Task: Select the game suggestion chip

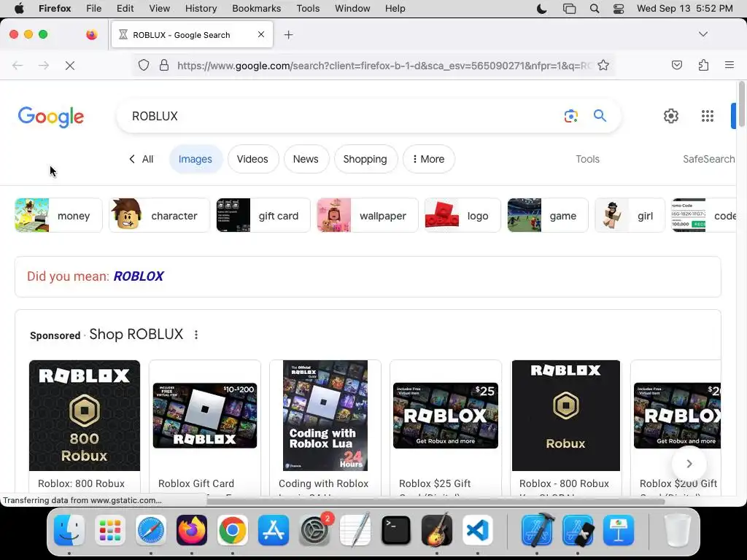Action: [x=548, y=215]
